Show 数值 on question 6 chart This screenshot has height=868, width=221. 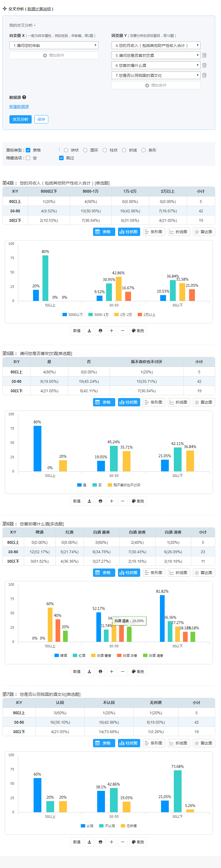coord(77,671)
